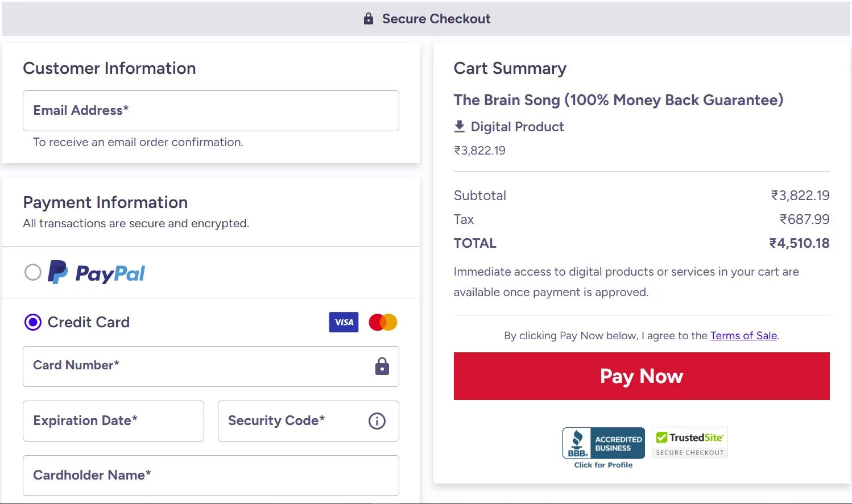The width and height of the screenshot is (852, 504).
Task: Open the Terms of Sale link
Action: pyautogui.click(x=743, y=335)
